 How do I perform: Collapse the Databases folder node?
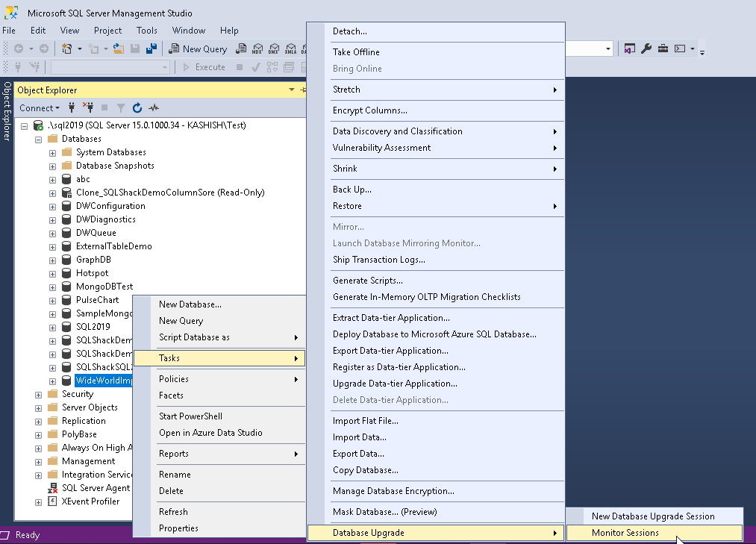39,140
